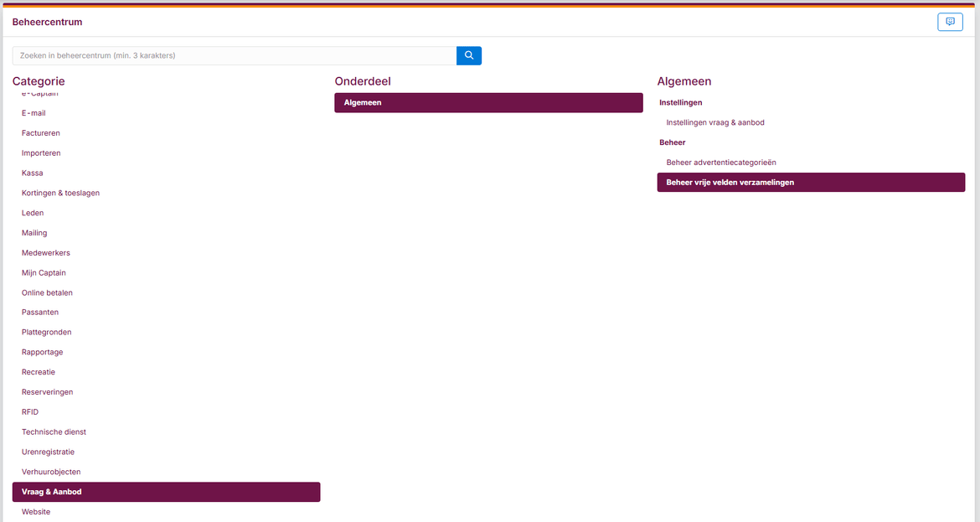Click the magnifying glass search button
This screenshot has width=980, height=522.
click(x=468, y=55)
